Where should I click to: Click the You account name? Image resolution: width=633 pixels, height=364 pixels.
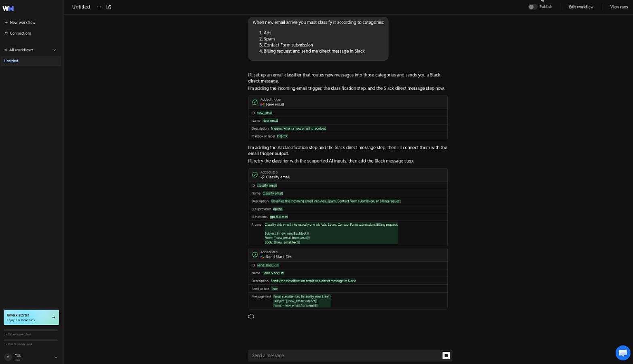18,355
